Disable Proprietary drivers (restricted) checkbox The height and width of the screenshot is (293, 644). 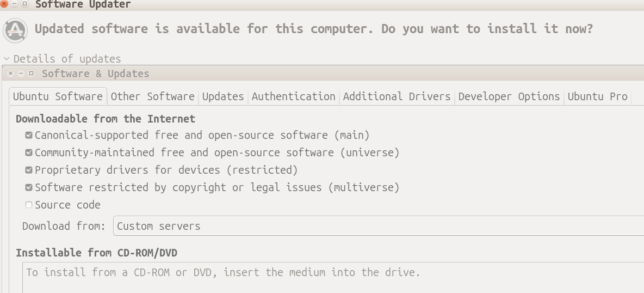pyautogui.click(x=29, y=170)
